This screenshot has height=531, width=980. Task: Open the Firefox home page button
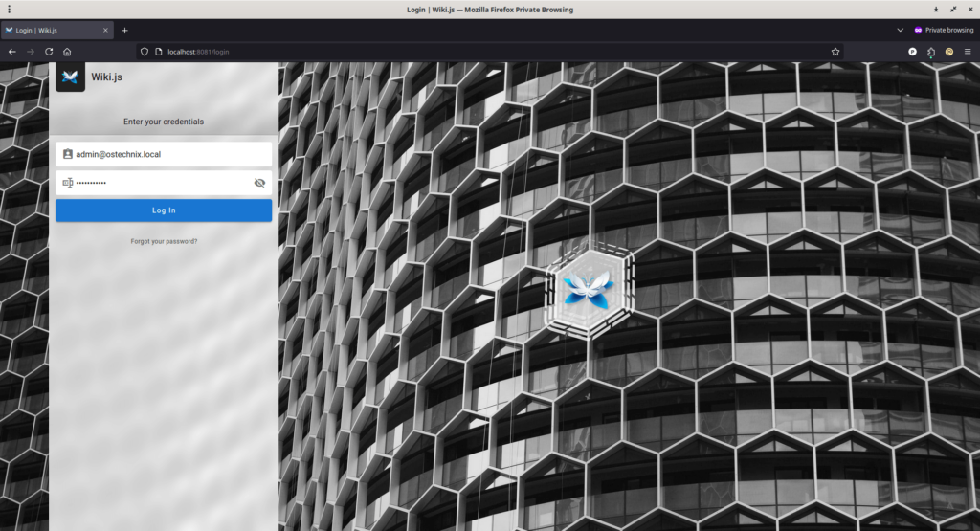[x=67, y=52]
